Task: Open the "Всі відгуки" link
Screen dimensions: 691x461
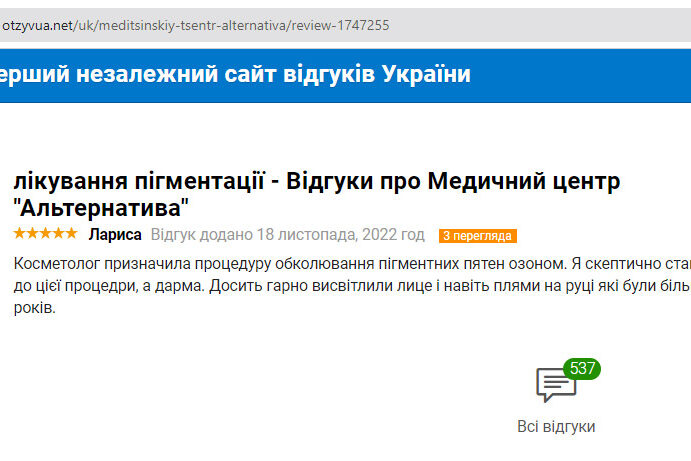Action: click(x=556, y=426)
